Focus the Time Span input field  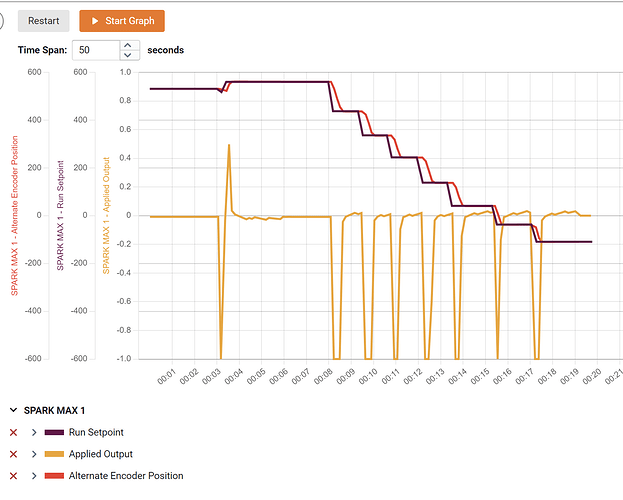[96, 50]
